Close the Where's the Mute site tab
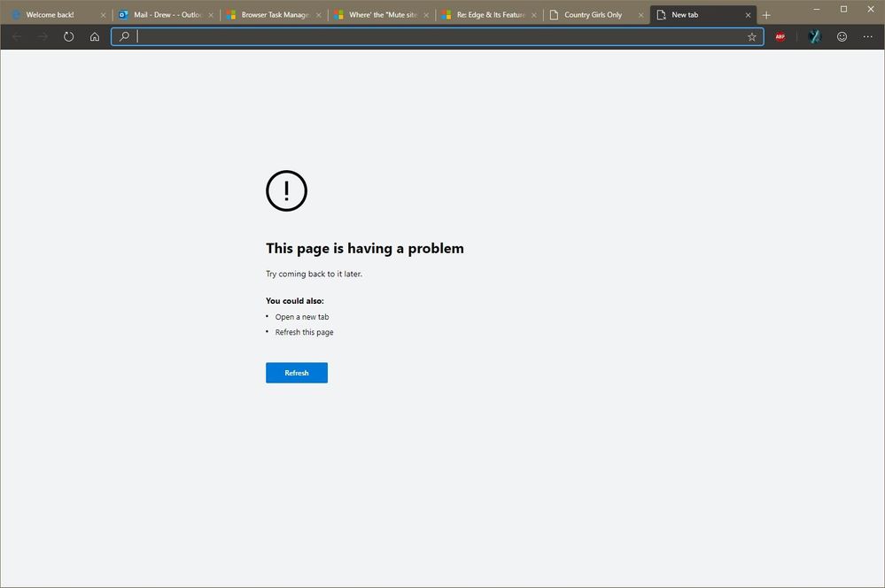This screenshot has height=588, width=885. 426,15
